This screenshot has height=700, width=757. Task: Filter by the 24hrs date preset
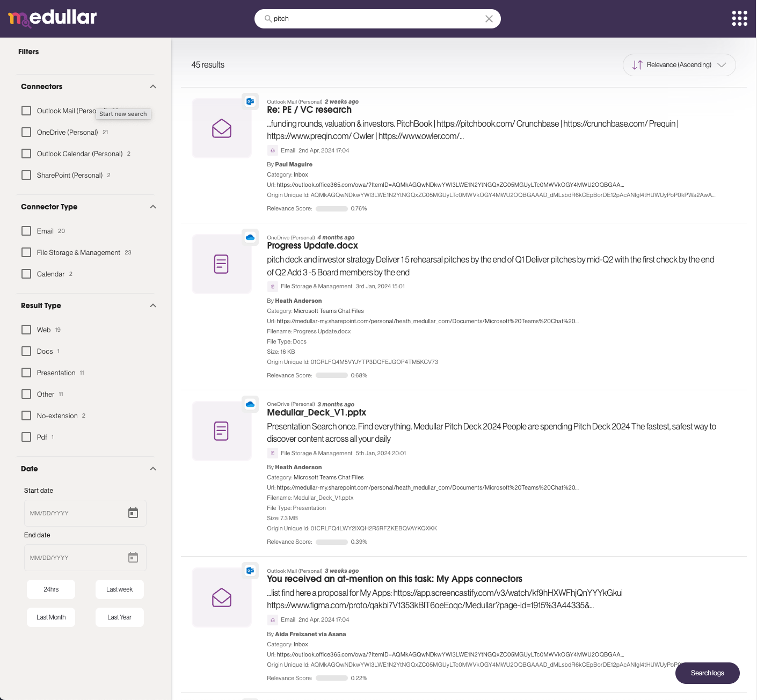[51, 589]
